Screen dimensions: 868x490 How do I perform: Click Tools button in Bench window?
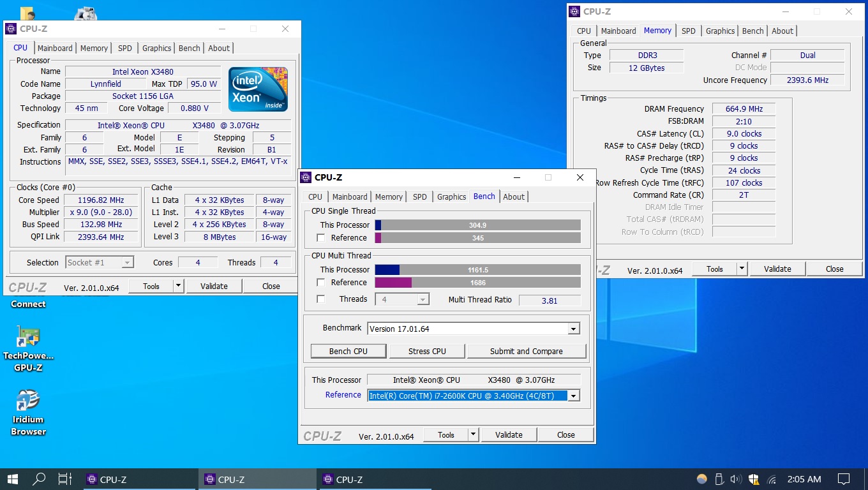point(446,435)
